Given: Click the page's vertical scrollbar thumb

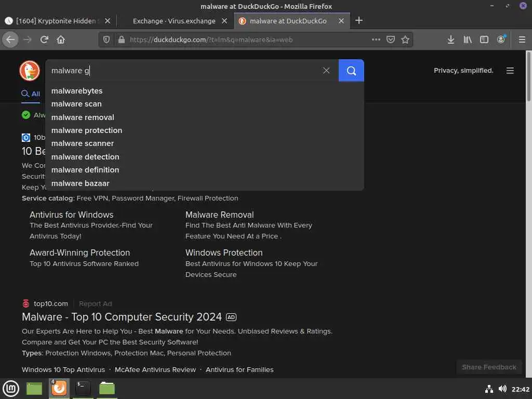Looking at the screenshot, I should point(528,76).
